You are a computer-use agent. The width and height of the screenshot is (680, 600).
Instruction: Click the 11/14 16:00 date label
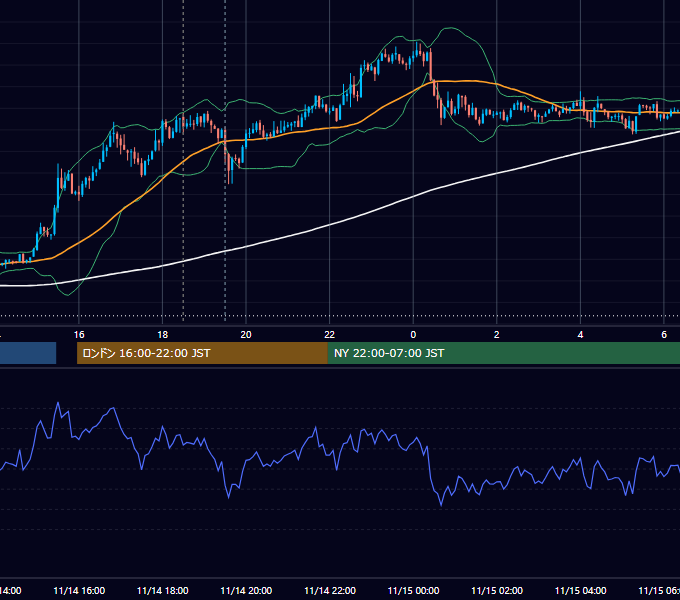[79, 591]
